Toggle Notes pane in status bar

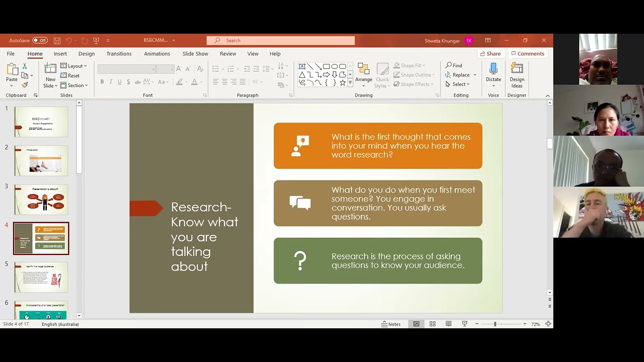click(391, 324)
